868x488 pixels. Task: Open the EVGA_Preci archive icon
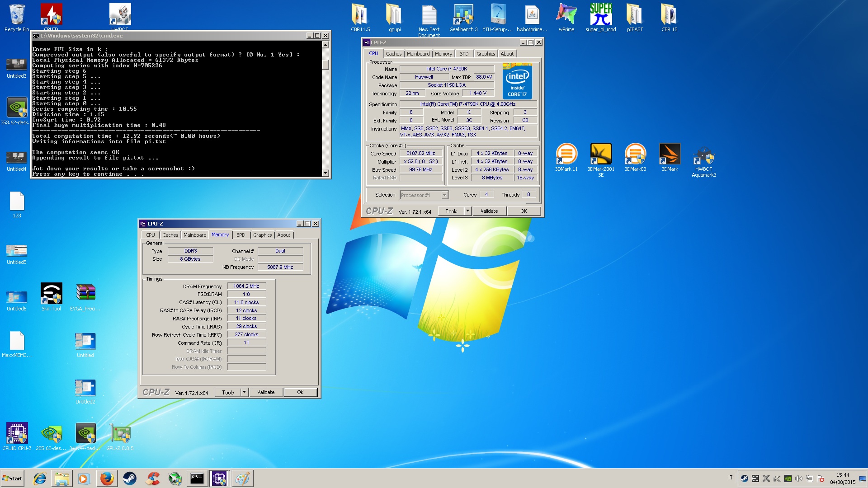(85, 297)
